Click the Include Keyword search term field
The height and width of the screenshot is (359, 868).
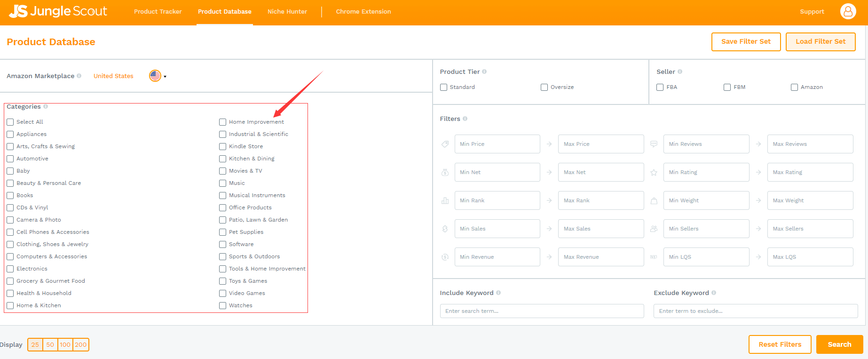(542, 311)
